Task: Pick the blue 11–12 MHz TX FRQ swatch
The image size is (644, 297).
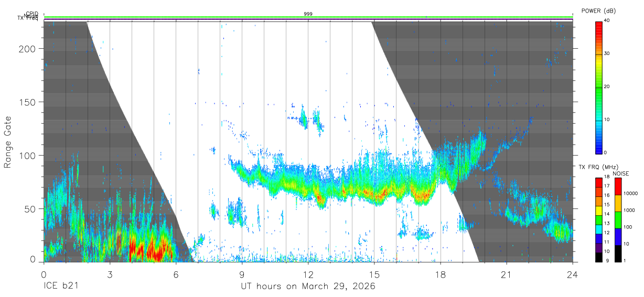Action: tap(599, 239)
